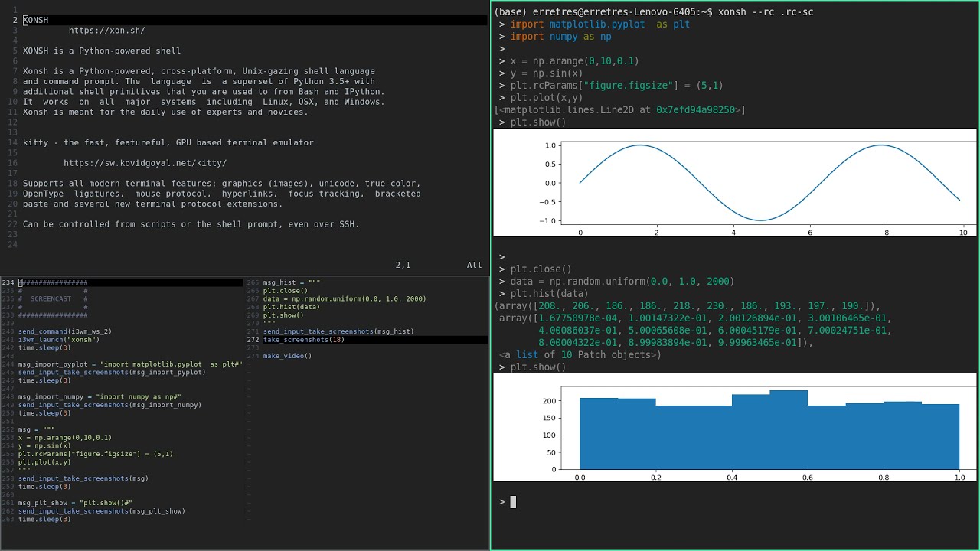980x551 pixels.
Task: Click the line starting 'kitty - the fast, featureful'
Action: (x=168, y=142)
